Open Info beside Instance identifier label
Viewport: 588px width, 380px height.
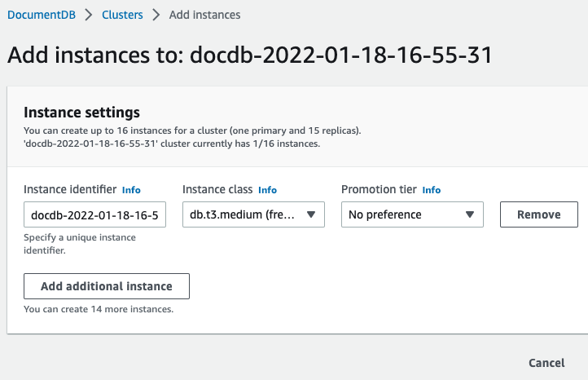coord(131,190)
